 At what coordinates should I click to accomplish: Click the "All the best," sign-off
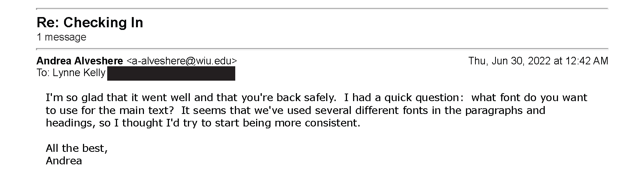coord(77,148)
